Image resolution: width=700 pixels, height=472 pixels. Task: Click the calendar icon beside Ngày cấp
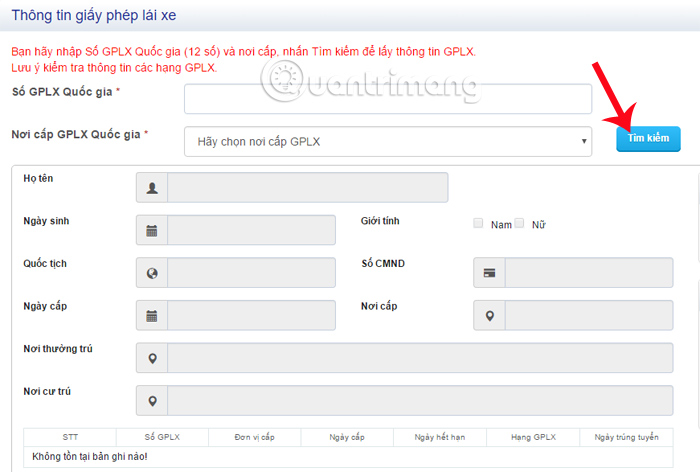click(152, 316)
